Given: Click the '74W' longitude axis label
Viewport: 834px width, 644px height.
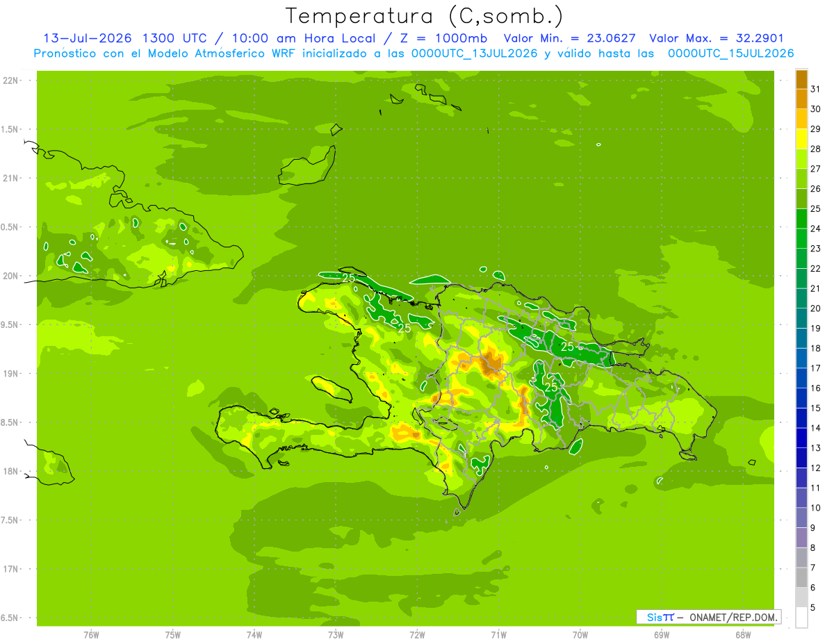Looking at the screenshot, I should (254, 635).
